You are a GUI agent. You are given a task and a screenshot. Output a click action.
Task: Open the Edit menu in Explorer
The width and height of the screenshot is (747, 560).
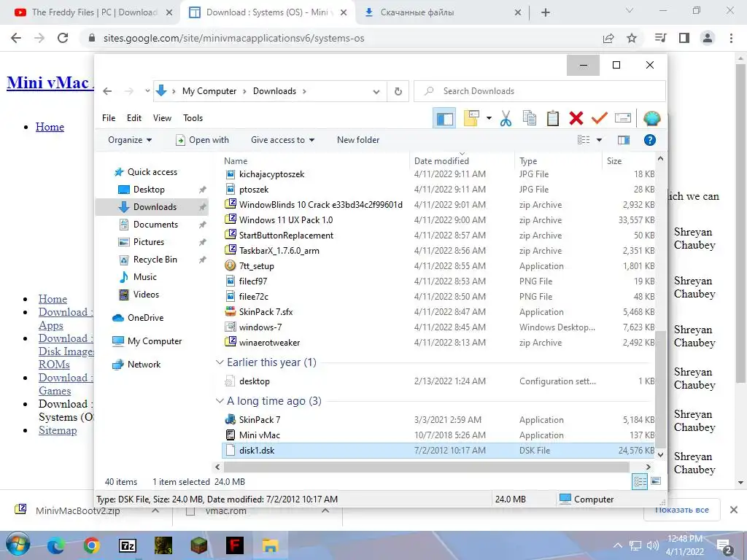pyautogui.click(x=134, y=118)
